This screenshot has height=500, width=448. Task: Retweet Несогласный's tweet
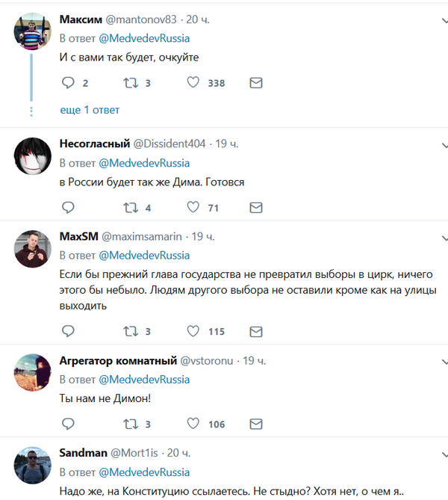(x=130, y=207)
